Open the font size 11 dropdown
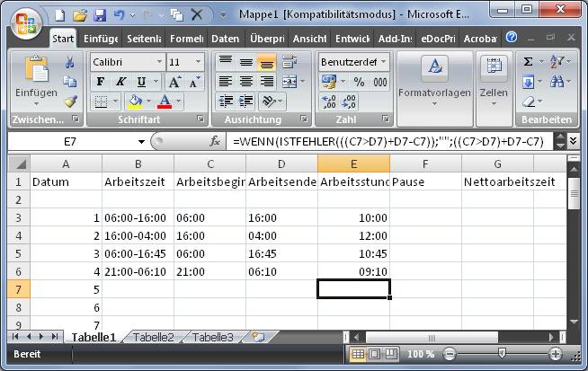The height and width of the screenshot is (371, 588). pyautogui.click(x=199, y=62)
